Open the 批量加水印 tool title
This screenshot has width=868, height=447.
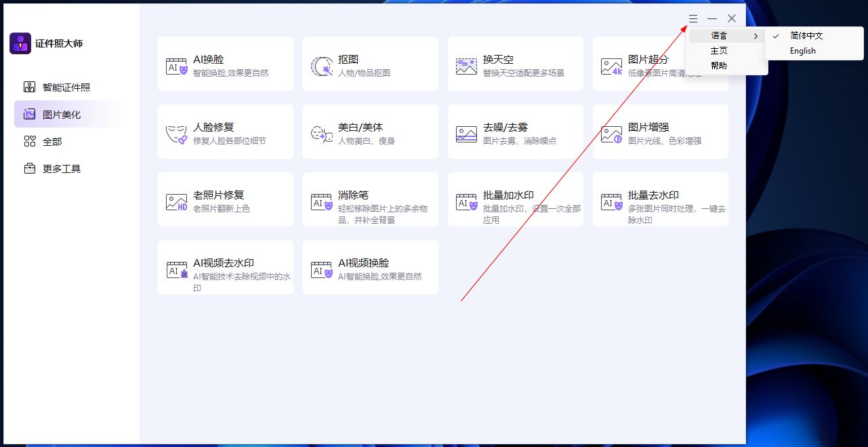click(508, 195)
